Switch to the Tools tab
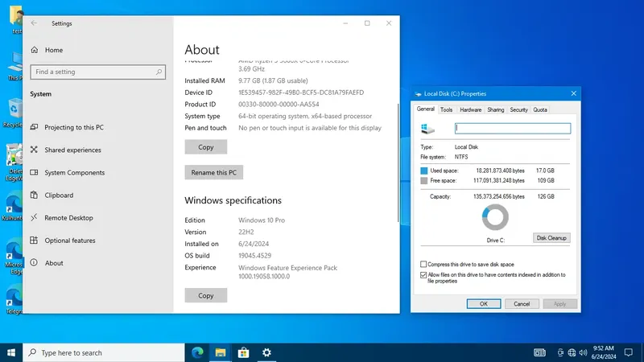 point(446,109)
